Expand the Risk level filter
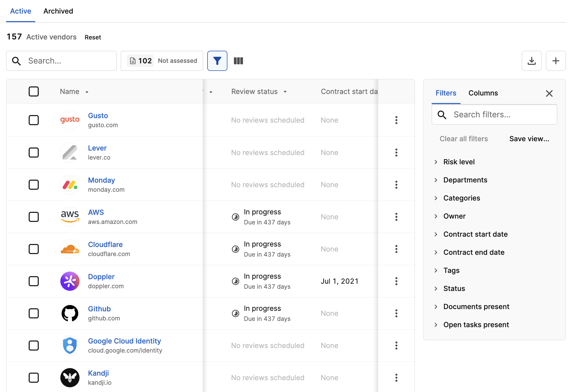Screen dimensions: 579x392 pos(454,162)
